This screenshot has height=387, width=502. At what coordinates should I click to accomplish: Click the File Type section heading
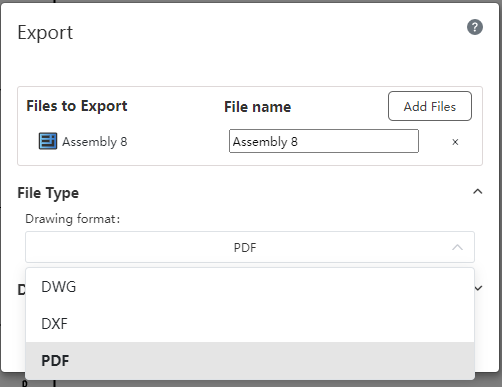48,193
